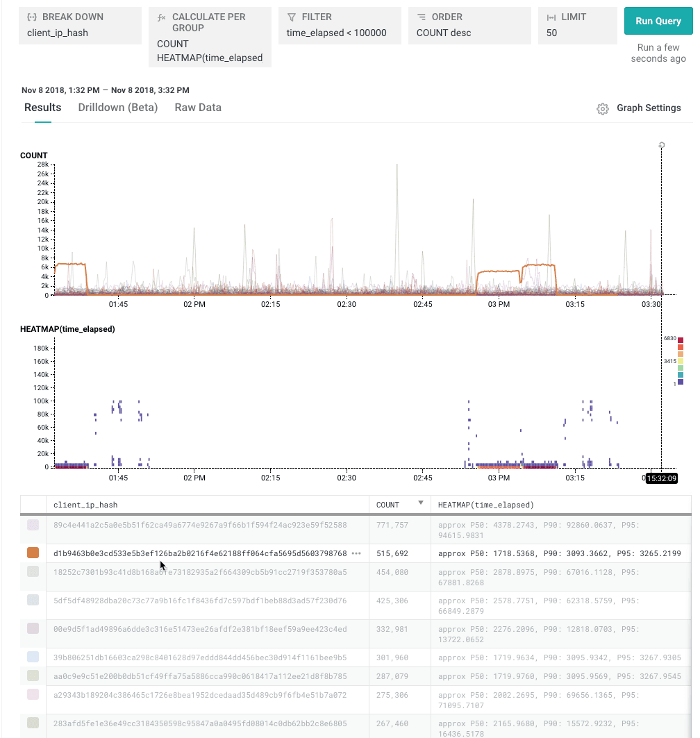The image size is (700, 738).
Task: Open the ellipsis menu on the d1b9463b row
Action: click(357, 553)
